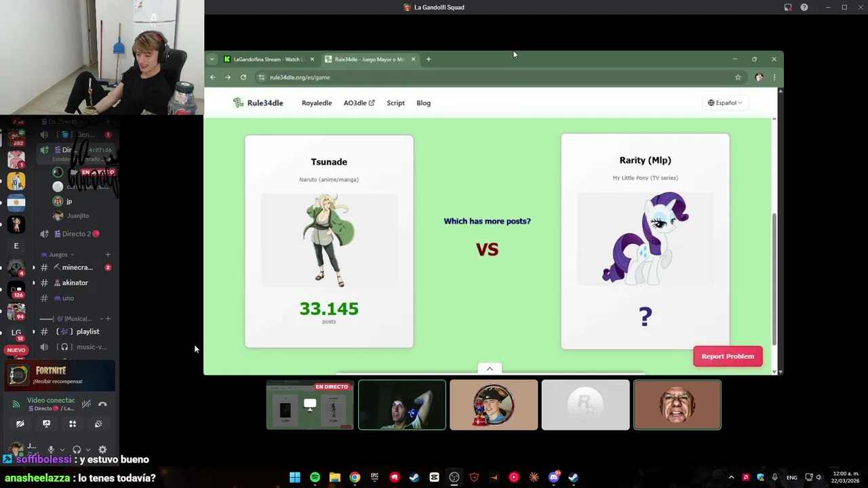Open the tab search dropdown arrow

point(212,59)
